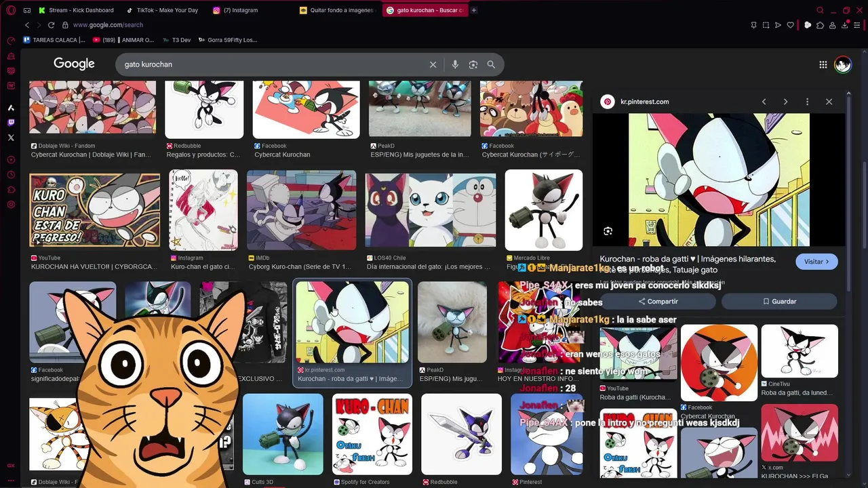Submit search with the magnifying glass icon
The width and height of the screenshot is (868, 488).
point(491,64)
